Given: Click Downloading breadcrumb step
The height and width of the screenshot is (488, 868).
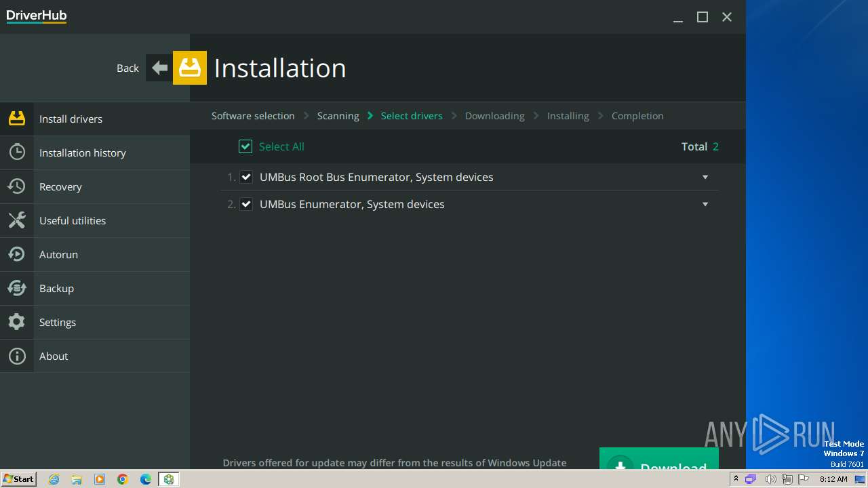Looking at the screenshot, I should click(x=495, y=116).
